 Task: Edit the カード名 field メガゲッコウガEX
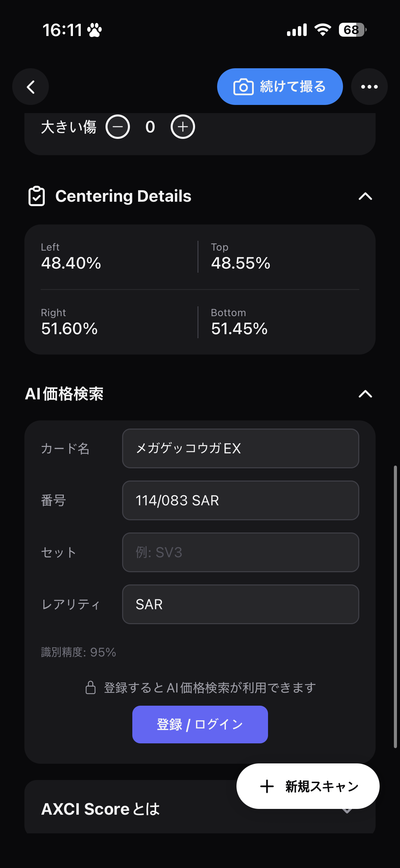point(241,448)
